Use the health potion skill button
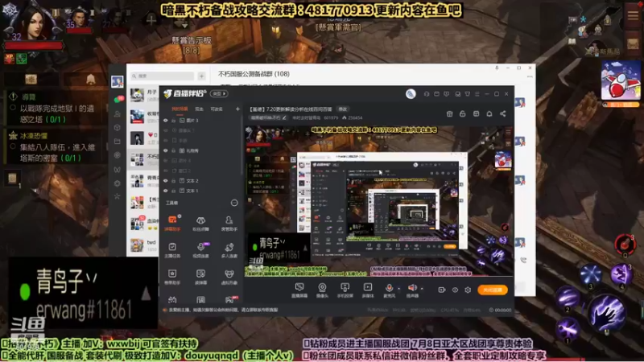The image size is (644, 362). (x=625, y=244)
